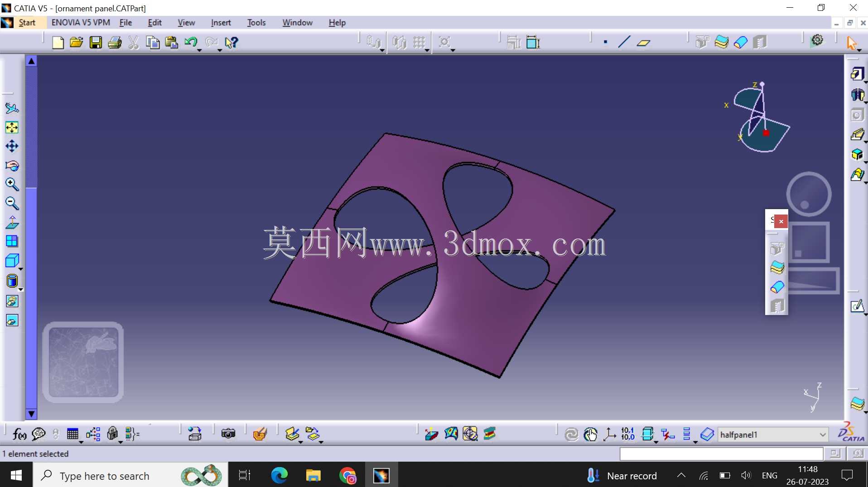The image size is (868, 487).
Task: Undo the last action
Action: 191,43
